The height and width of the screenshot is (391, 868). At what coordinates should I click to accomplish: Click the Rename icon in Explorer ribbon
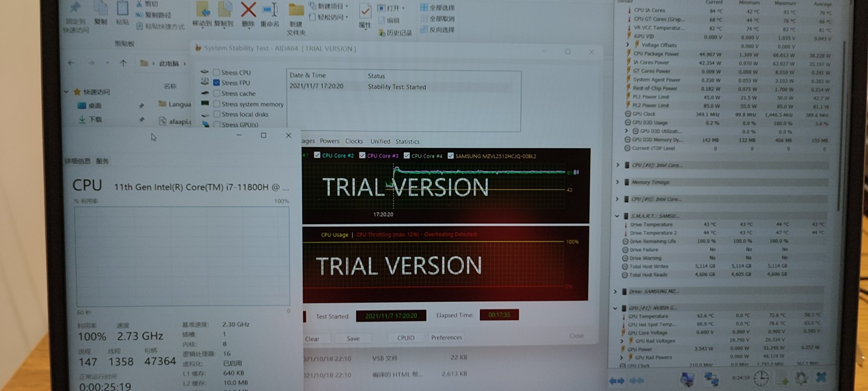(x=270, y=10)
